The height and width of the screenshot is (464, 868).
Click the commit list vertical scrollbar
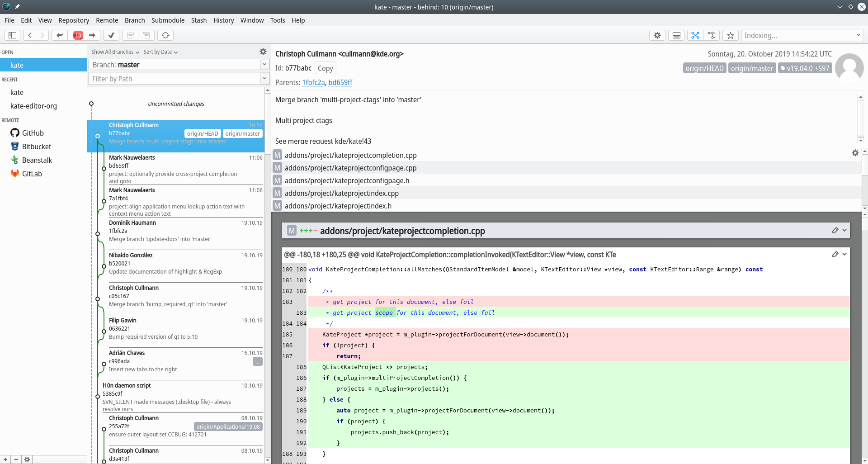point(268,276)
